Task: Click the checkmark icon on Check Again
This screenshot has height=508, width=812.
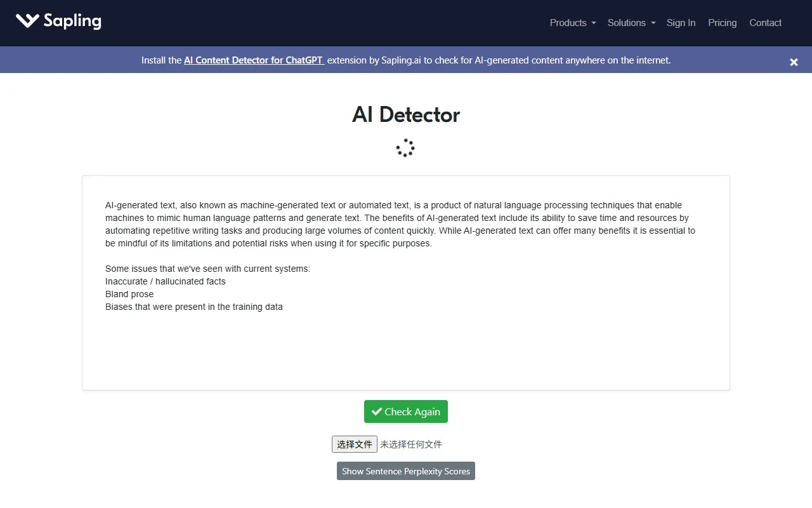Action: pyautogui.click(x=377, y=411)
